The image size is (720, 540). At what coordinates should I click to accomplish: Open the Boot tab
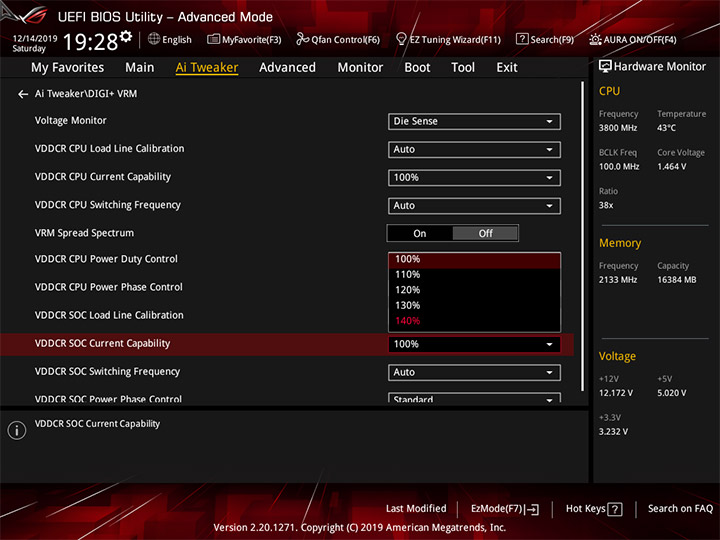click(x=417, y=68)
